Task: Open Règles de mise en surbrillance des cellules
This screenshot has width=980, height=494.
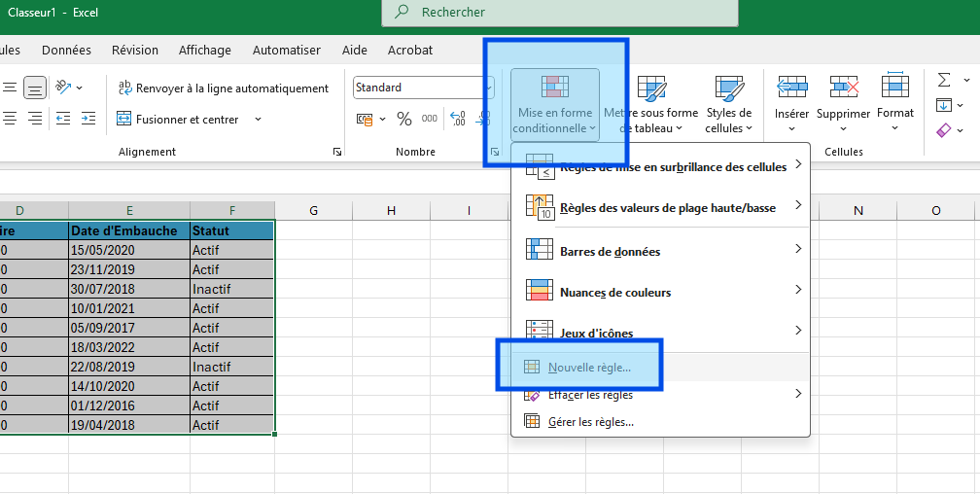Action: click(x=661, y=166)
